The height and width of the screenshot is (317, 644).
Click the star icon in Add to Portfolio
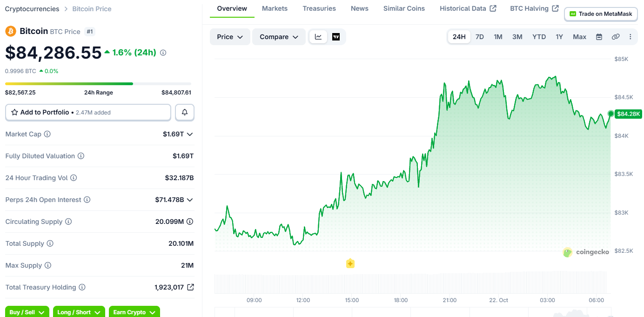14,112
